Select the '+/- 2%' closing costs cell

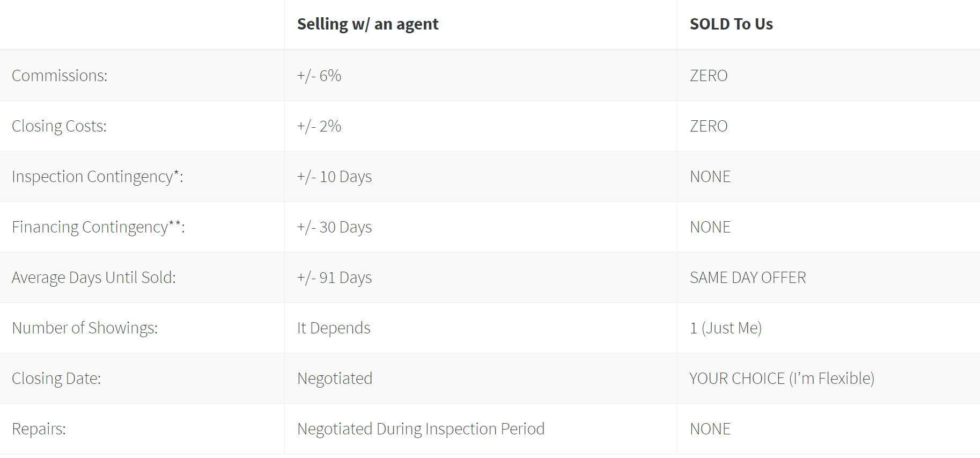(319, 126)
